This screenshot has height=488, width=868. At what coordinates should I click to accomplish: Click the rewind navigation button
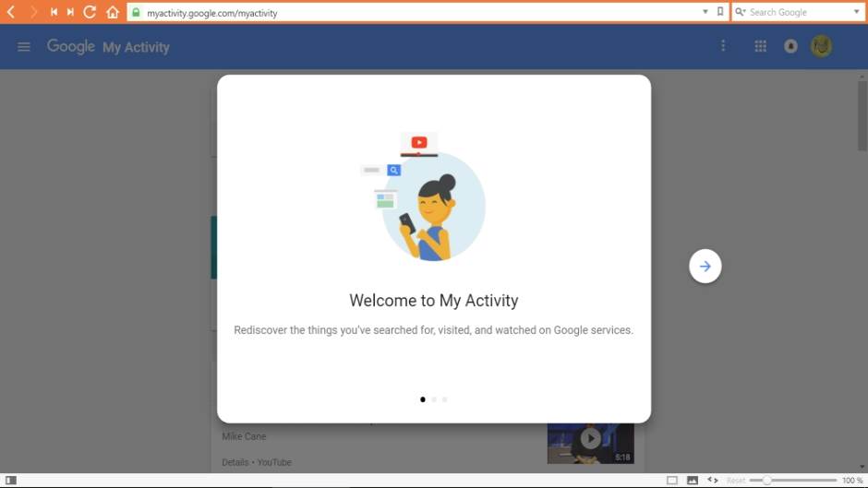click(54, 12)
